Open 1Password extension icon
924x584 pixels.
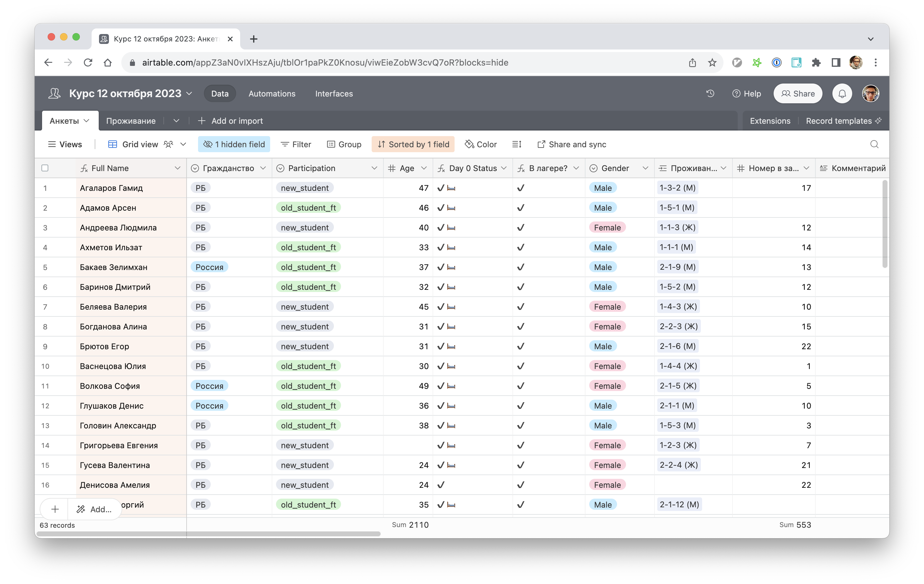[x=776, y=62]
